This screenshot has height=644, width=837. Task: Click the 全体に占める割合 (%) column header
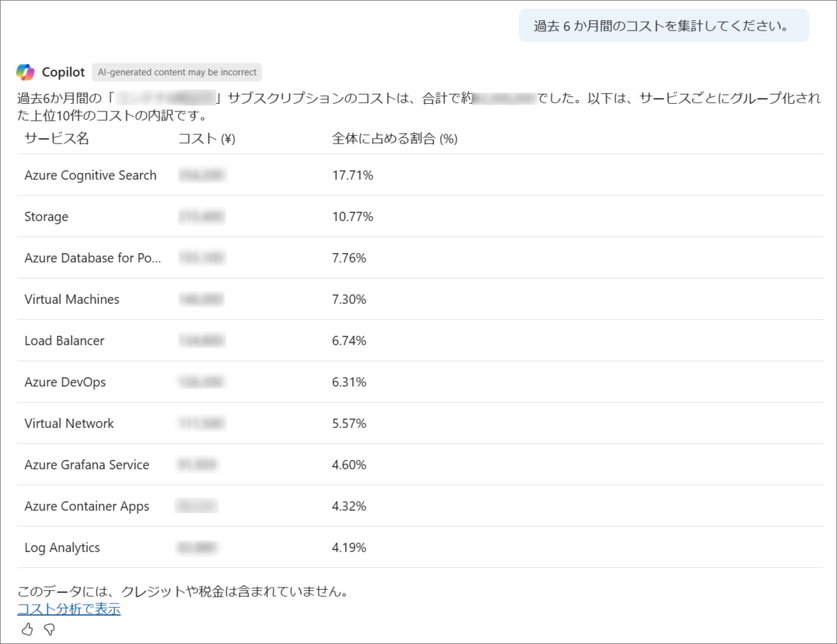(395, 139)
